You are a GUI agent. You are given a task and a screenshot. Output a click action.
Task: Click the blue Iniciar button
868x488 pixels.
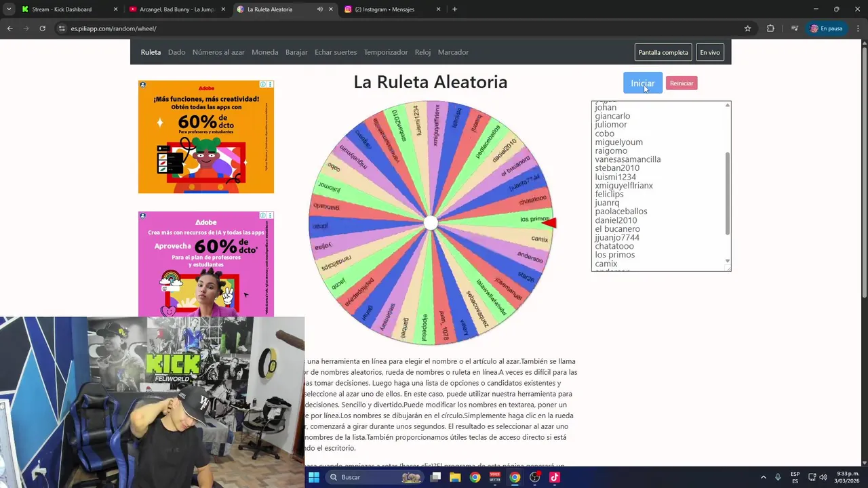[642, 83]
